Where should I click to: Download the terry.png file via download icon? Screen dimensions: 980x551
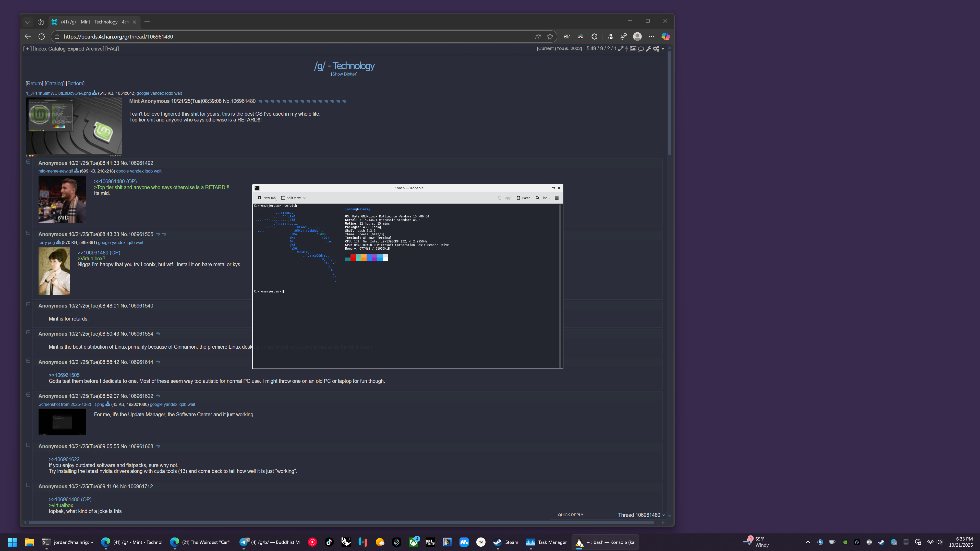58,242
